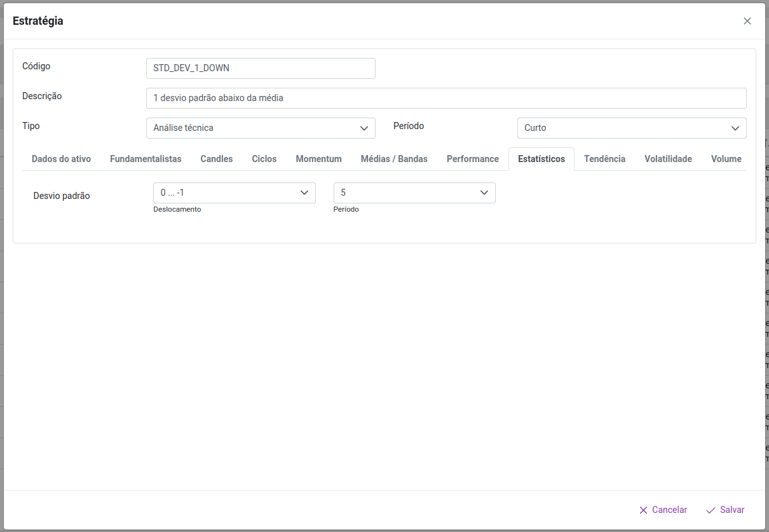Image resolution: width=769 pixels, height=532 pixels.
Task: Click the Estatísticos tab
Action: point(541,159)
